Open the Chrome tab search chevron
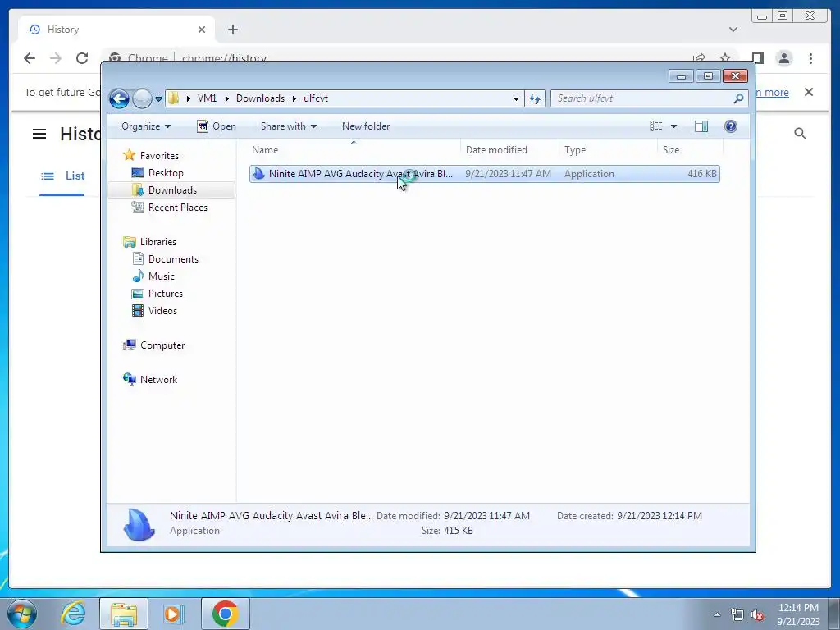840x630 pixels. point(733,30)
